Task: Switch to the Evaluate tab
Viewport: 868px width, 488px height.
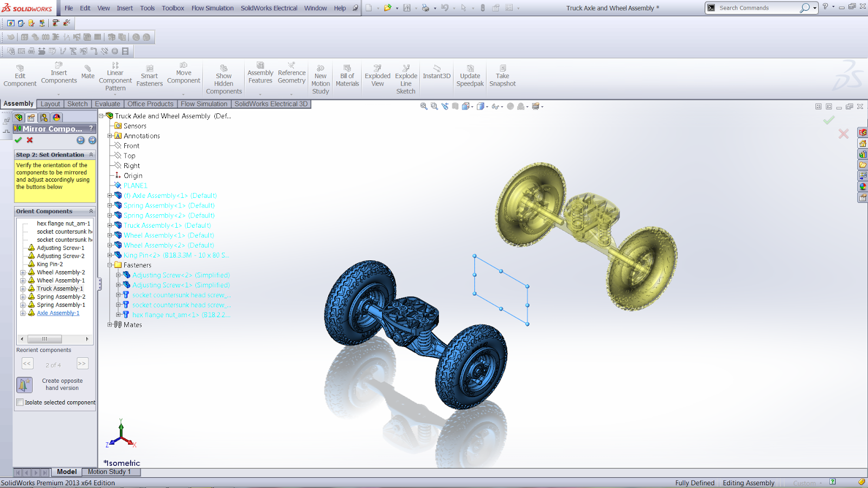Action: (x=107, y=104)
